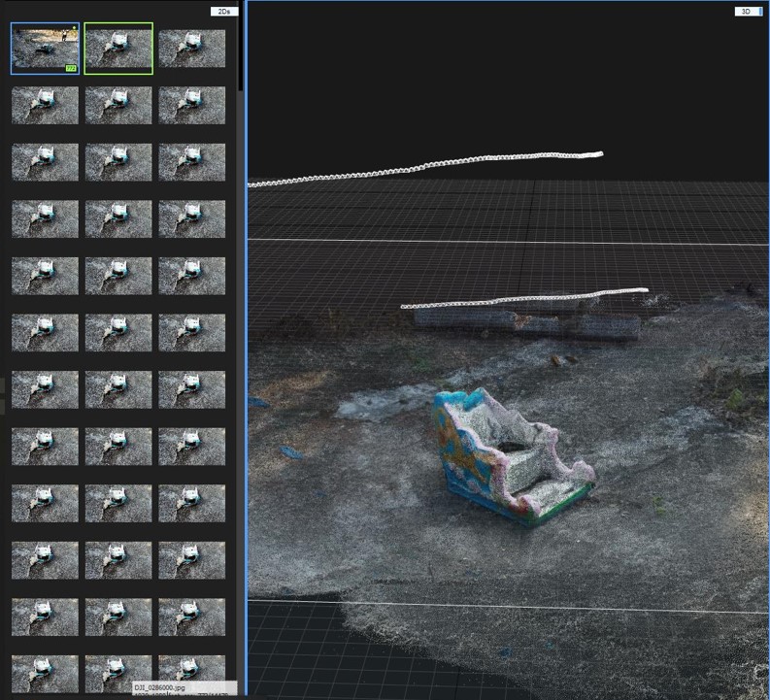Viewport: 770px width, 700px height.
Task: Click the lower white camera path above log
Action: tap(524, 298)
